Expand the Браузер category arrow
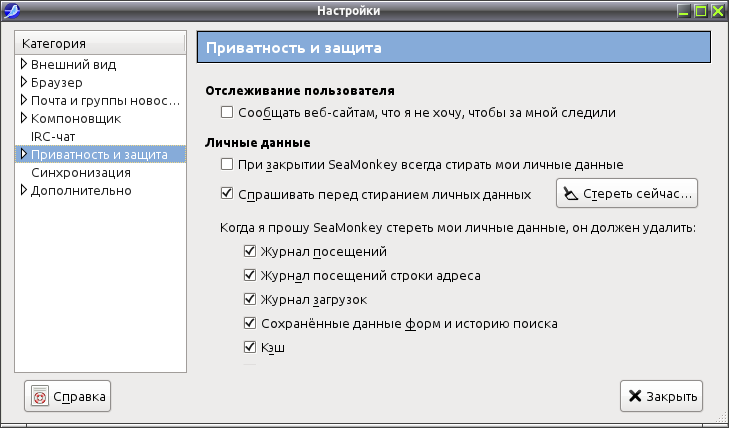Screen dimensions: 729x428 [24, 82]
